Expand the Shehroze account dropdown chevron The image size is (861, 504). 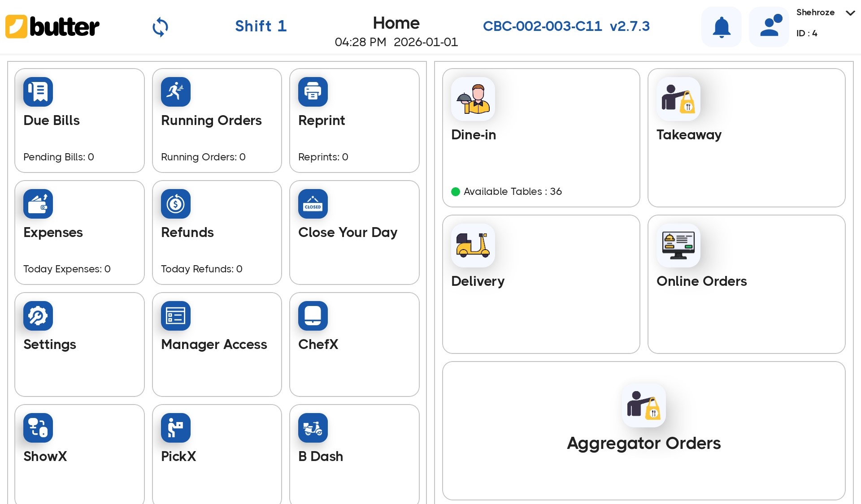(x=850, y=13)
